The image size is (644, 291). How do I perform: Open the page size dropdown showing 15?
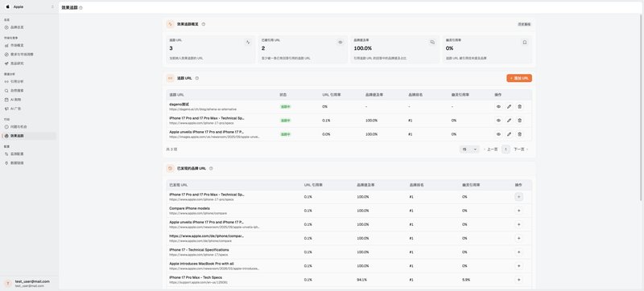click(469, 150)
